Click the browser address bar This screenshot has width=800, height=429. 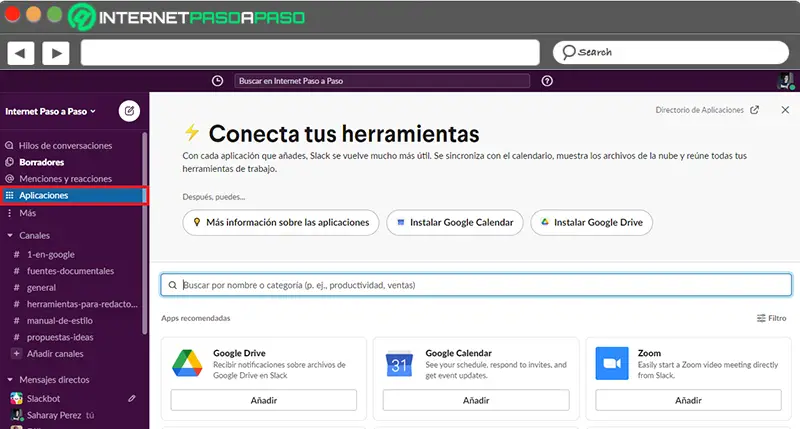pos(310,53)
